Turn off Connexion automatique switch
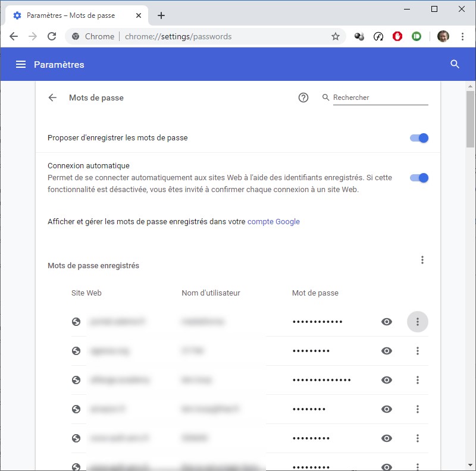The width and height of the screenshot is (476, 471). coord(419,178)
